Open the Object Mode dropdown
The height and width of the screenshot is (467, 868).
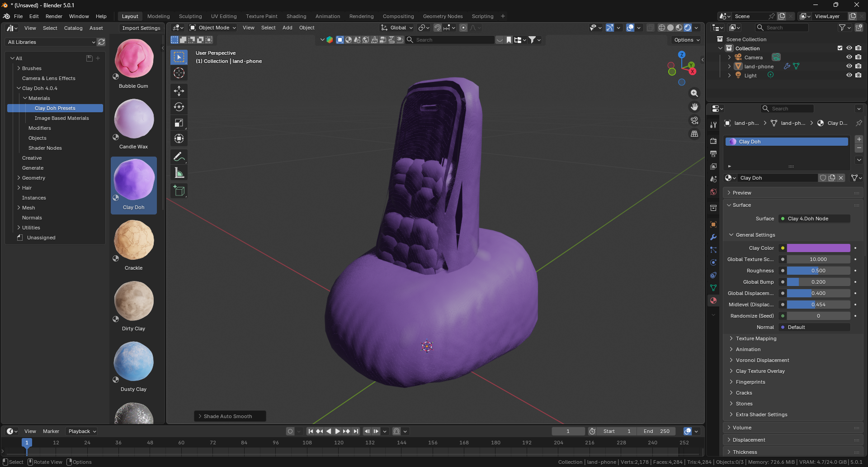pyautogui.click(x=212, y=28)
